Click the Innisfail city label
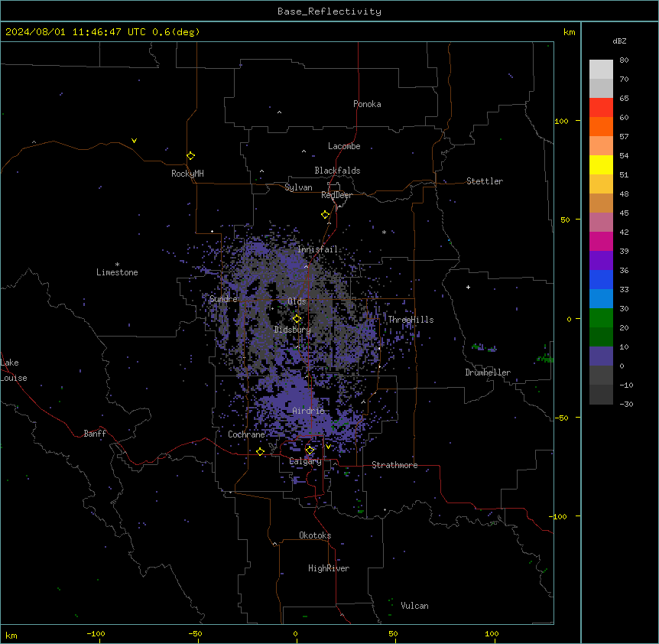The width and height of the screenshot is (659, 644). click(317, 249)
